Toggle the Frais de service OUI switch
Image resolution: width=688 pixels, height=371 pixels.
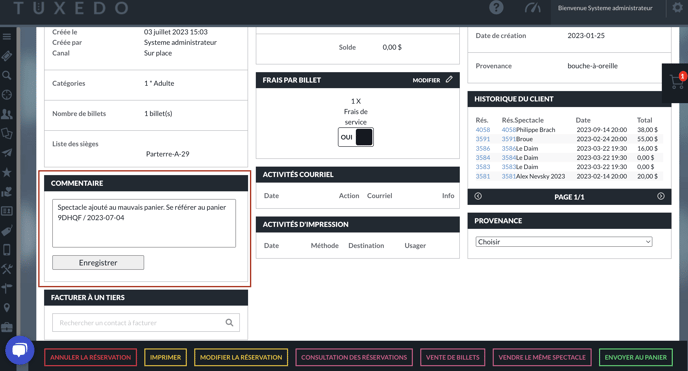pyautogui.click(x=355, y=137)
